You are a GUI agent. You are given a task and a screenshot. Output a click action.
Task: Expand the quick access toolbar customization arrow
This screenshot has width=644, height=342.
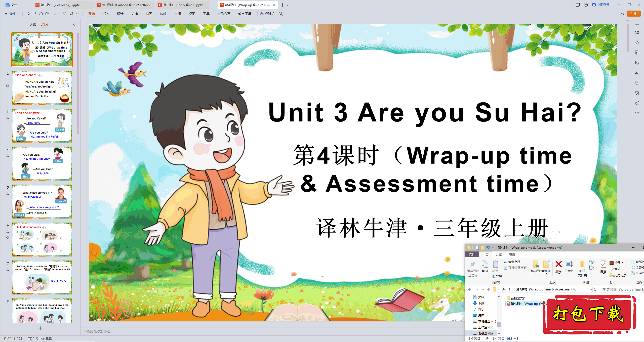pos(77,14)
